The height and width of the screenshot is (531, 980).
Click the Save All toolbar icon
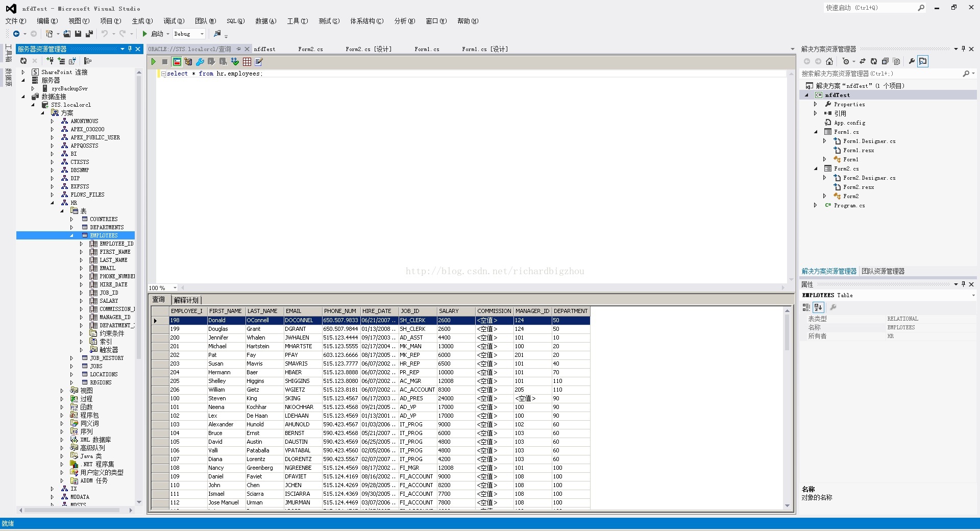(x=89, y=34)
